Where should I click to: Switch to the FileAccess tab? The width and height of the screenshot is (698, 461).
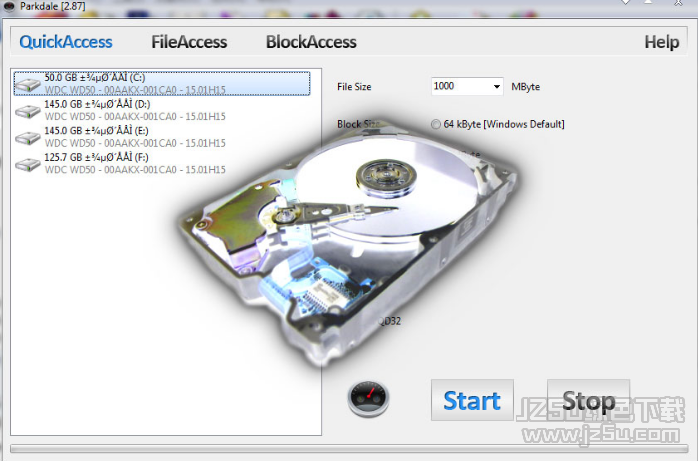click(x=189, y=42)
